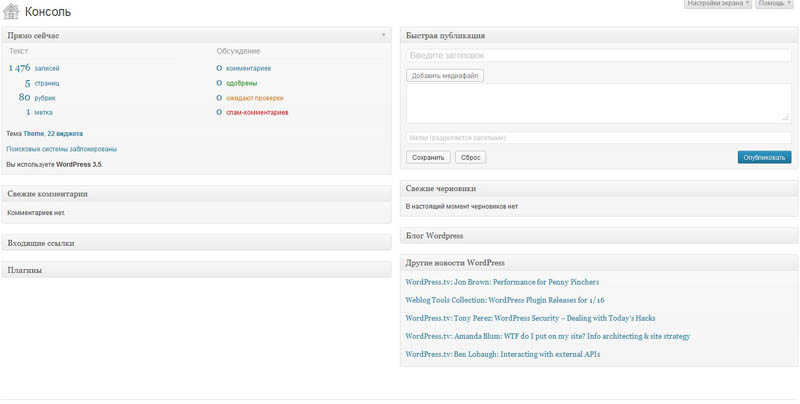This screenshot has height=404, width=800.
Task: Open the Помощь help dropdown
Action: coord(775,4)
